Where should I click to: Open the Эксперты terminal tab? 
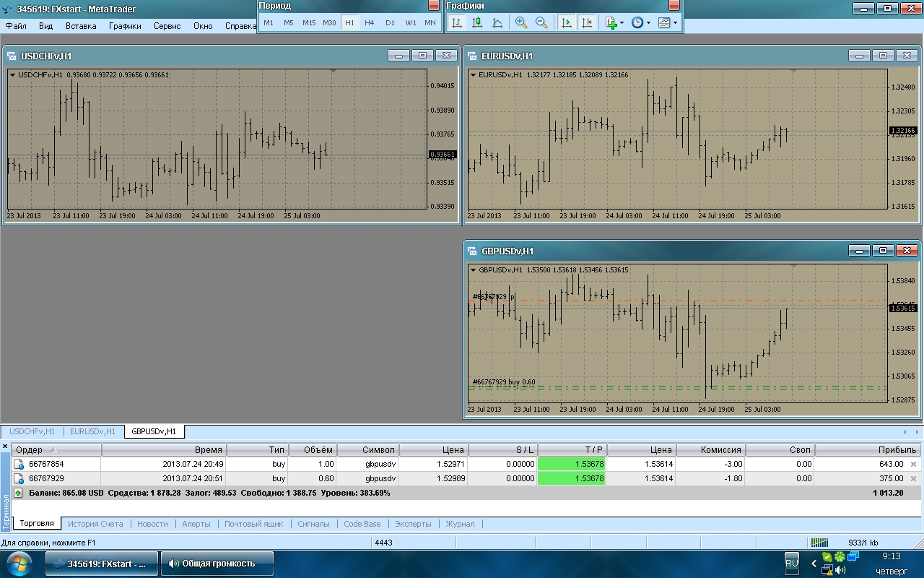click(x=413, y=524)
